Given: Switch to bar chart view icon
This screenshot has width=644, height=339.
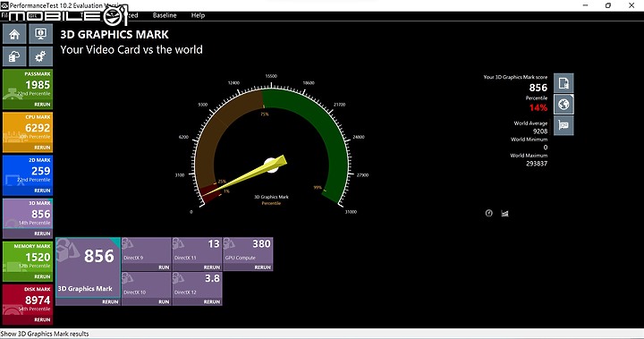Looking at the screenshot, I should coord(504,213).
